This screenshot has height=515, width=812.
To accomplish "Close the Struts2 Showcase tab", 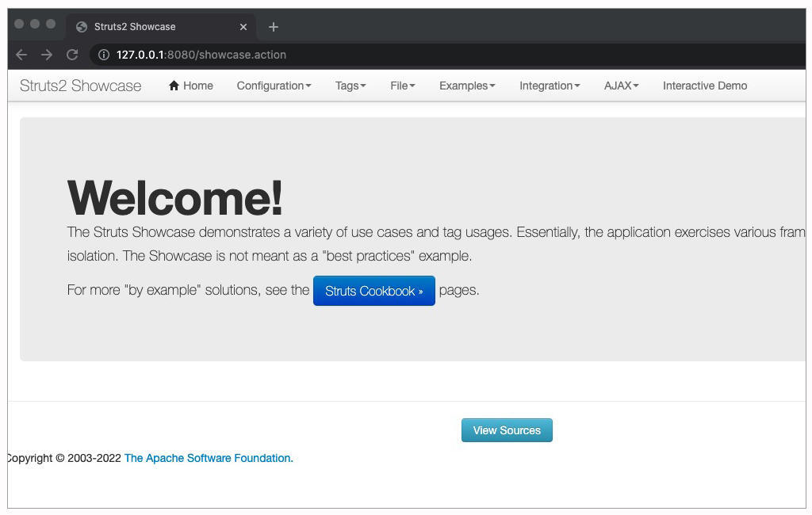I will [243, 27].
